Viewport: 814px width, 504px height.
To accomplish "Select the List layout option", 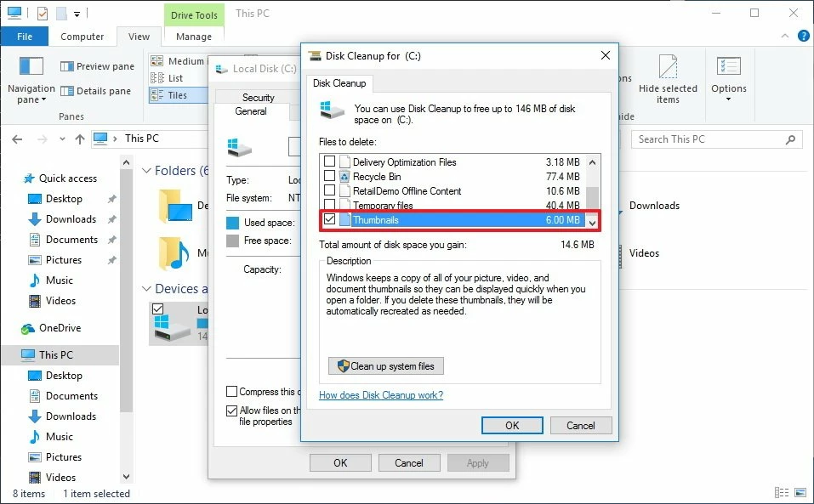I will [168, 78].
